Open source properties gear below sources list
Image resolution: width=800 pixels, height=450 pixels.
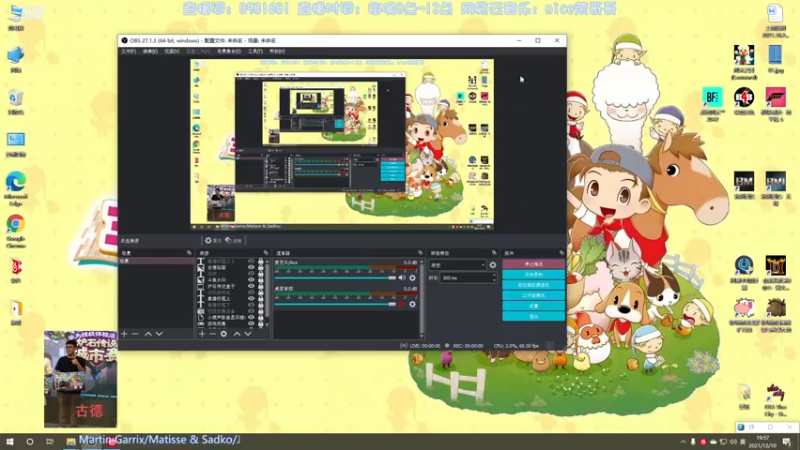pyautogui.click(x=224, y=334)
